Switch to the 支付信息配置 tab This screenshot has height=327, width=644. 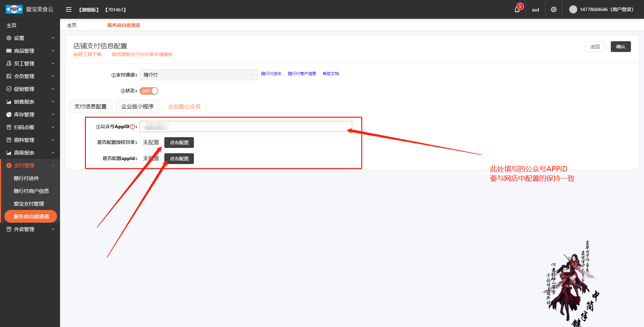pyautogui.click(x=91, y=107)
